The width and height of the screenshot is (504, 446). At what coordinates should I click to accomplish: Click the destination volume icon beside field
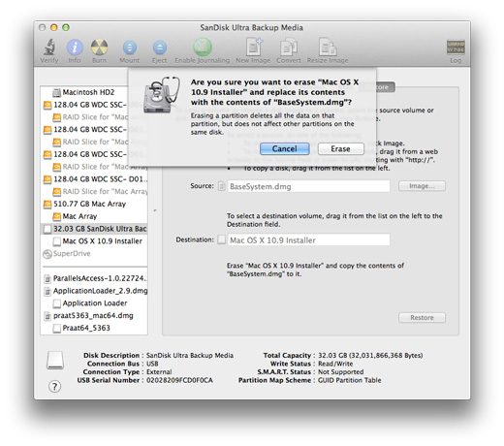click(221, 239)
